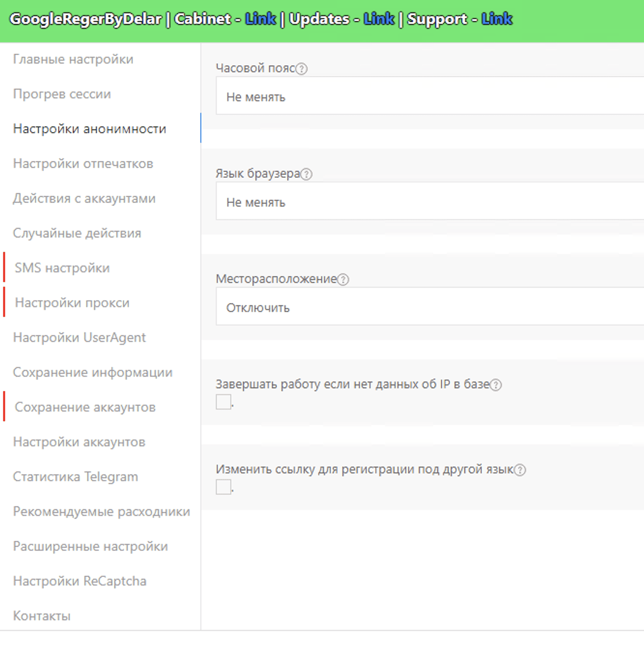This screenshot has width=644, height=647.
Task: Show help for Изменить ссылку для регистрации
Action: click(520, 470)
